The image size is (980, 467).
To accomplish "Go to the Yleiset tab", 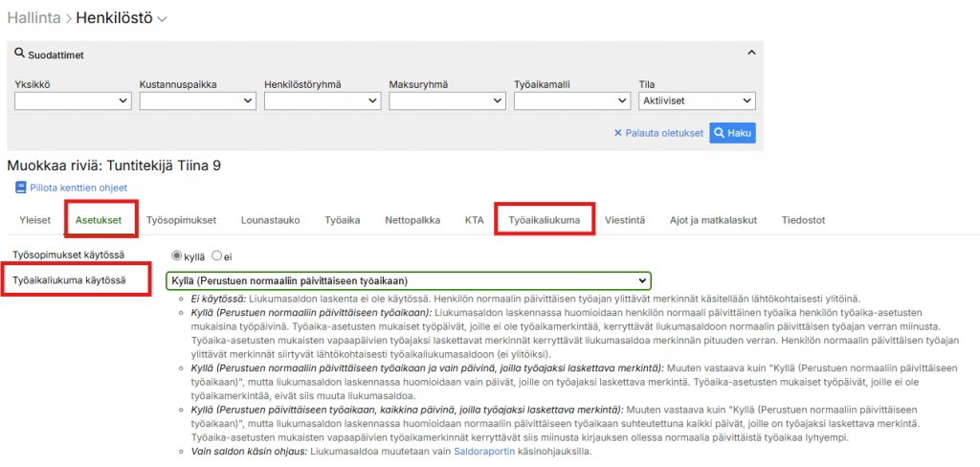I will click(35, 220).
